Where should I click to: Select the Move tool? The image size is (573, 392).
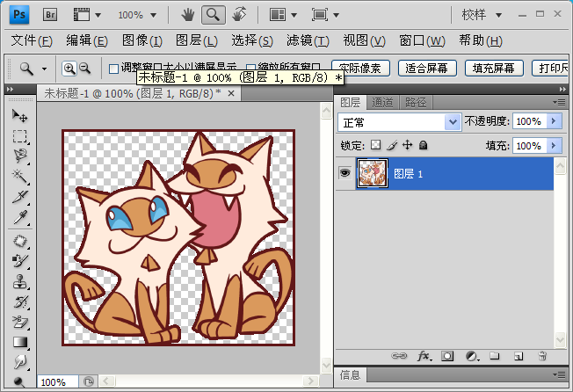(x=19, y=116)
